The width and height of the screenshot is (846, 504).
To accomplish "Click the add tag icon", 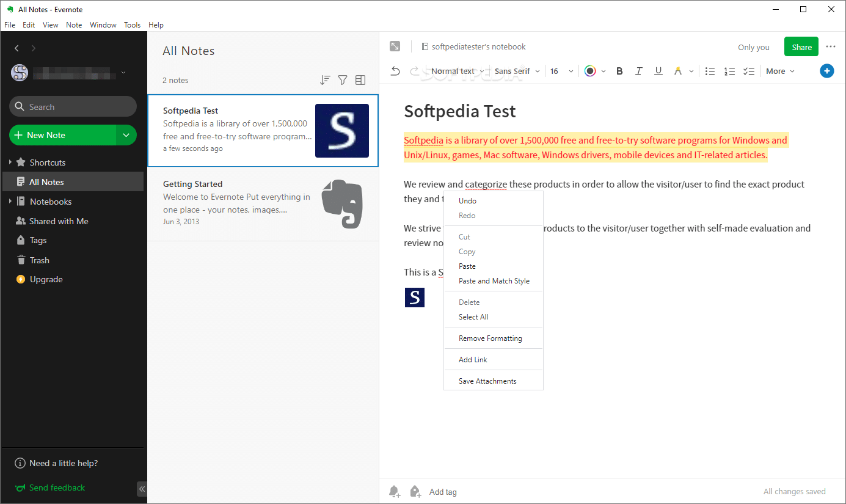I will [415, 491].
